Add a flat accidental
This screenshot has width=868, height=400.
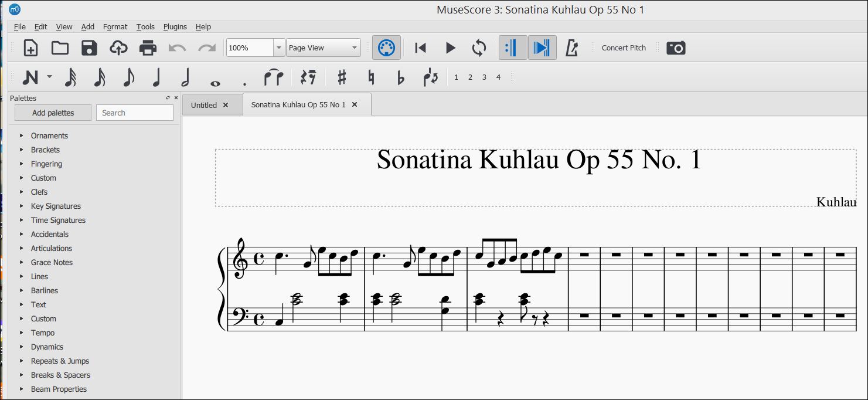[x=401, y=77]
